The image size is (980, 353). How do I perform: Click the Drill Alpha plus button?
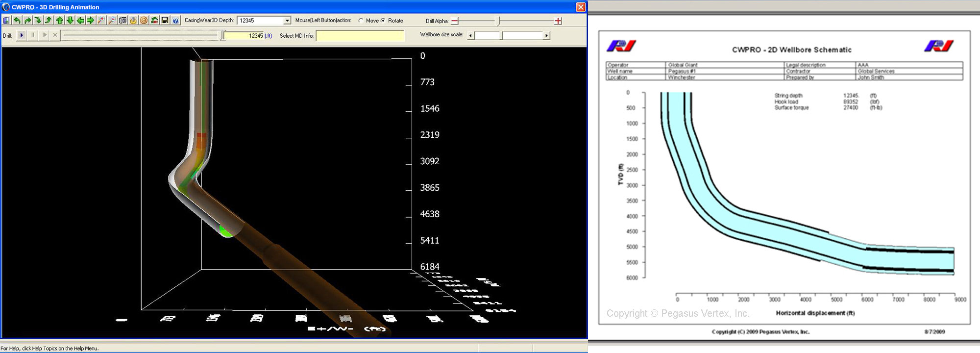click(x=558, y=21)
